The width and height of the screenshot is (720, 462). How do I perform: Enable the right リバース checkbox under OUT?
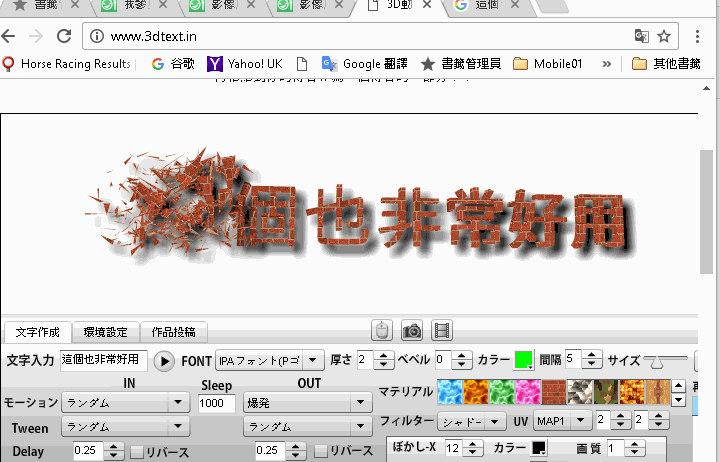tap(320, 452)
